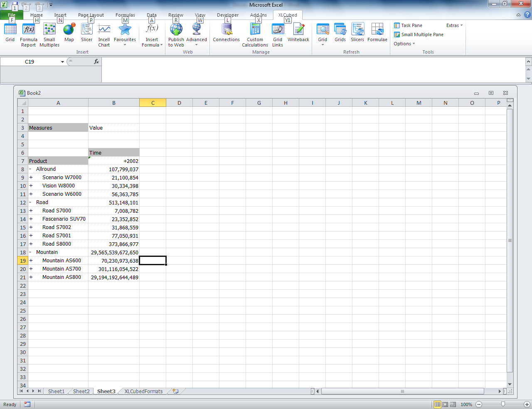Open the Options dropdown

pos(404,44)
